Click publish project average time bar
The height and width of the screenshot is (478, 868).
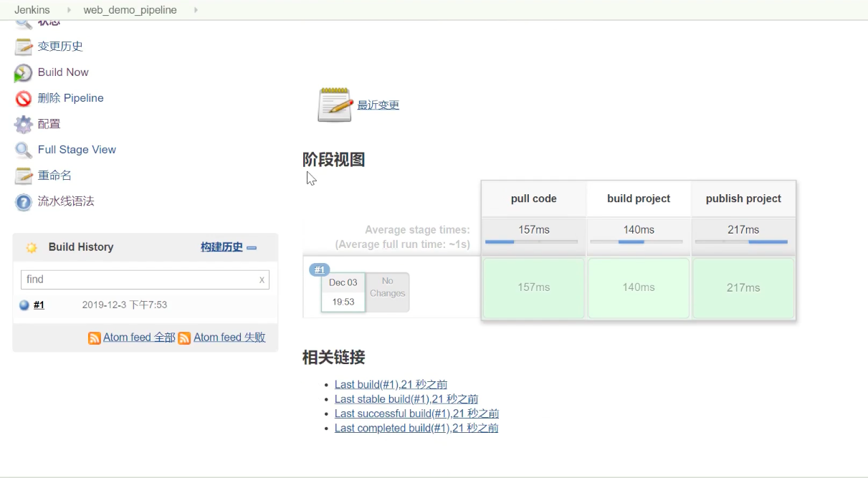click(741, 242)
